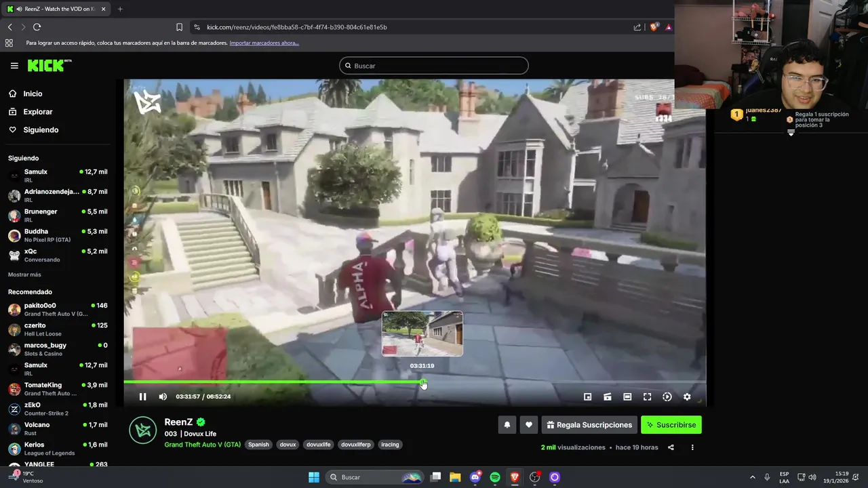
Task: Select the dovux tag
Action: 288,445
